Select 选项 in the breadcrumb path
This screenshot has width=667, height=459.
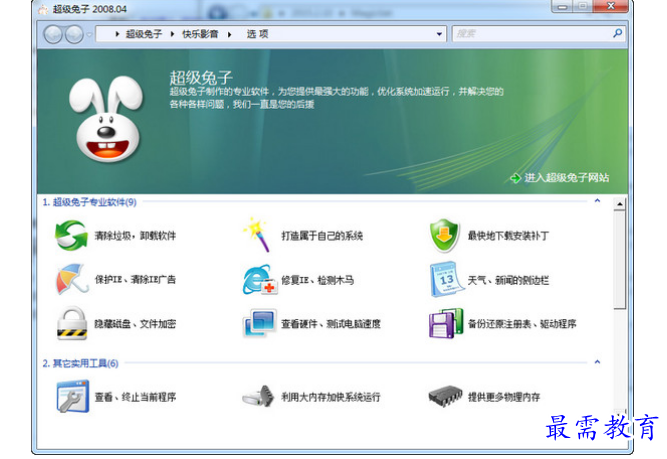[x=257, y=34]
